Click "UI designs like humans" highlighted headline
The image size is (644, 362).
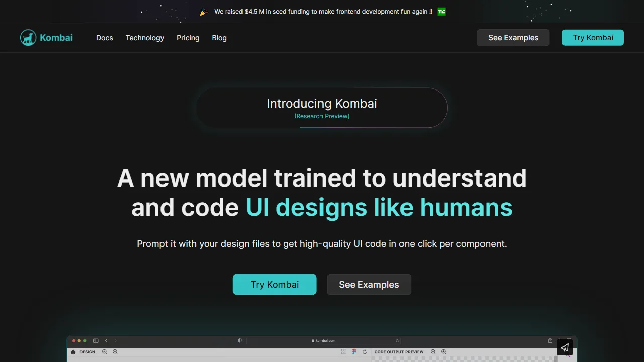[379, 207]
